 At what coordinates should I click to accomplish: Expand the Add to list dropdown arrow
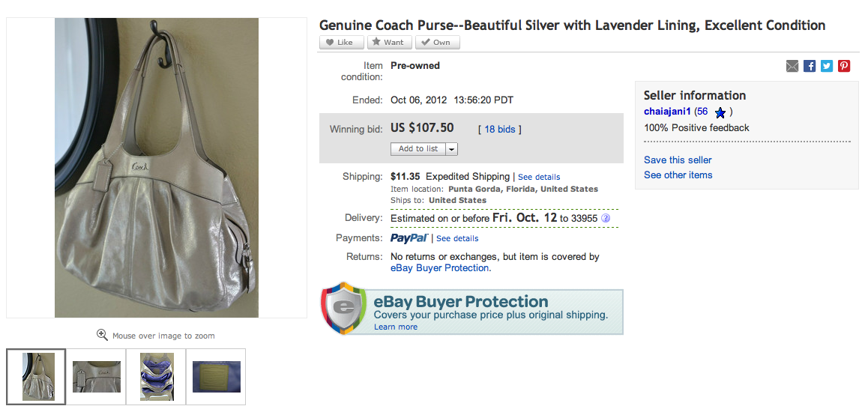click(x=452, y=149)
